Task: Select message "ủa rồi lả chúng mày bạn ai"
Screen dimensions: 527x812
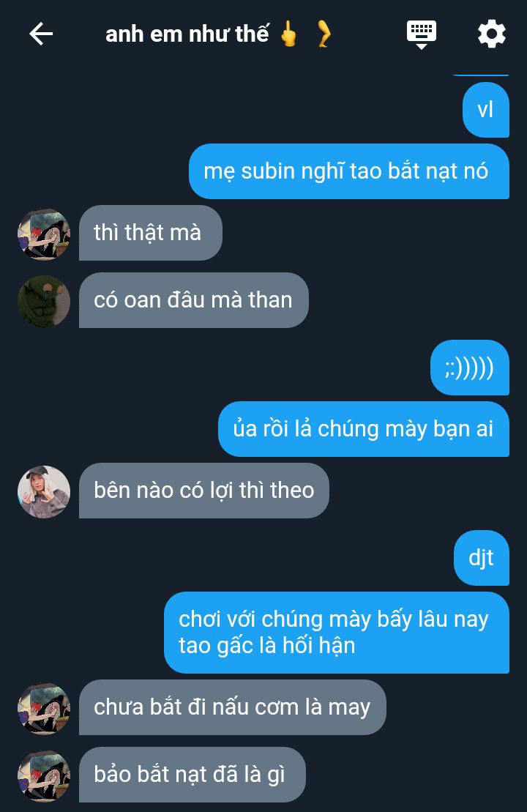Action: [364, 429]
